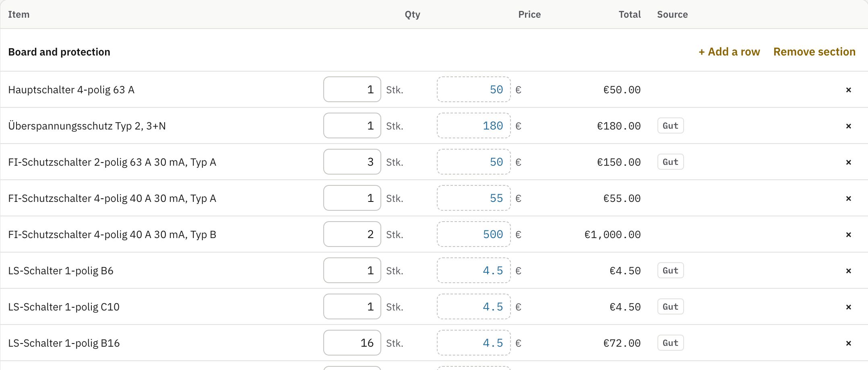Edit price for FI-Schutzschalter 2-polig 63 A
The height and width of the screenshot is (370, 868).
[x=474, y=162]
